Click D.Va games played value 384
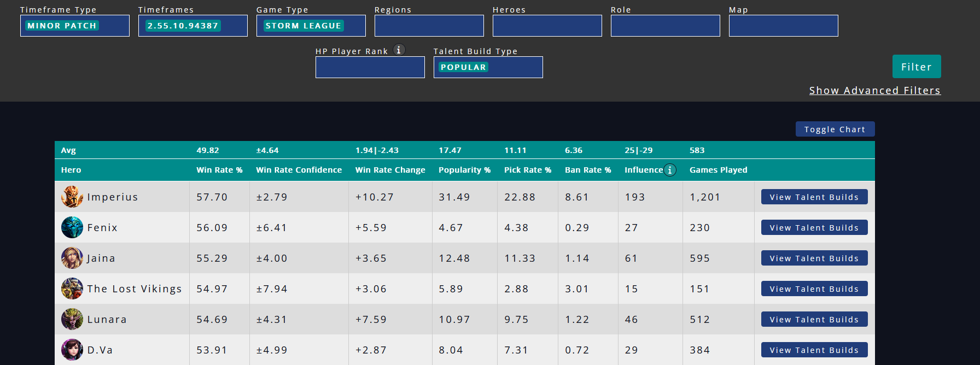 pos(700,350)
